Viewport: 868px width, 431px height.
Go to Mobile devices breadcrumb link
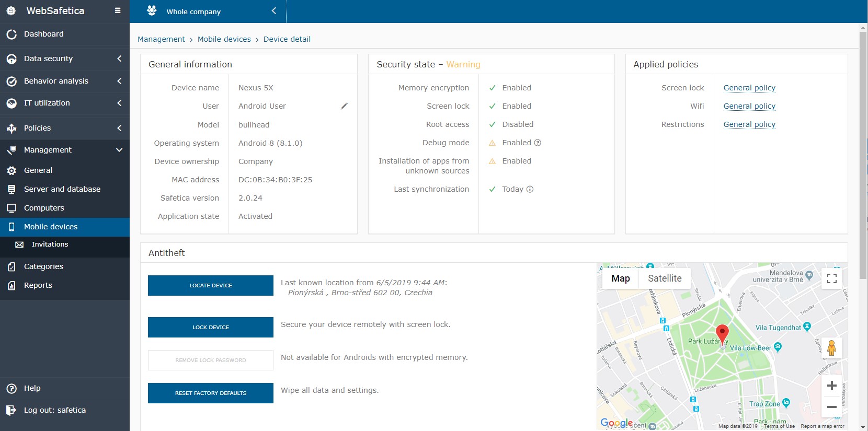[x=224, y=39]
